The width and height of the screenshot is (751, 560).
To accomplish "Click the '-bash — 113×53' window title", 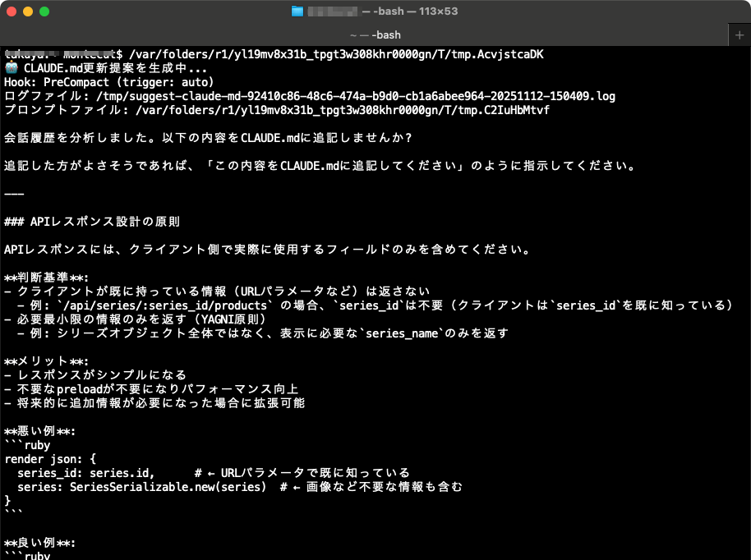I will point(415,11).
